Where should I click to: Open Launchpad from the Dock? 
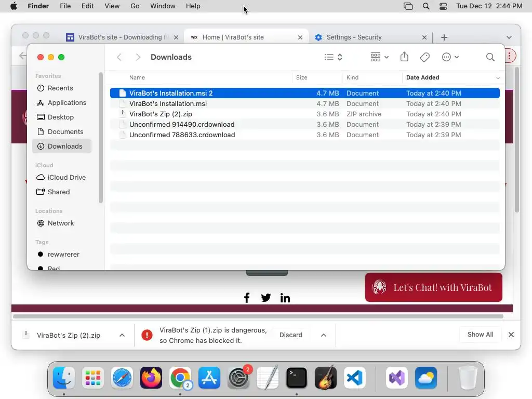pyautogui.click(x=92, y=378)
